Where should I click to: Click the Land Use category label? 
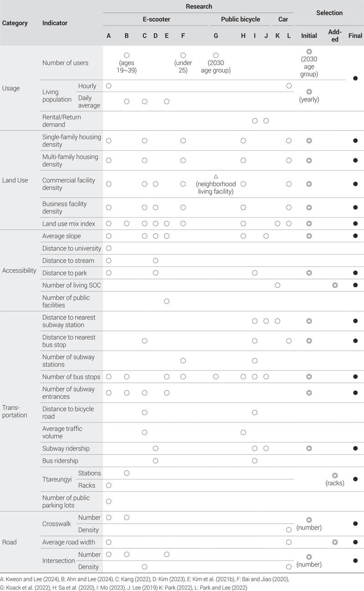pyautogui.click(x=15, y=180)
